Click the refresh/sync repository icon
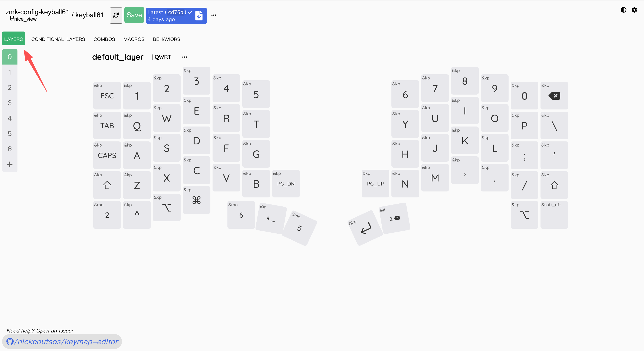This screenshot has width=644, height=351. point(116,15)
